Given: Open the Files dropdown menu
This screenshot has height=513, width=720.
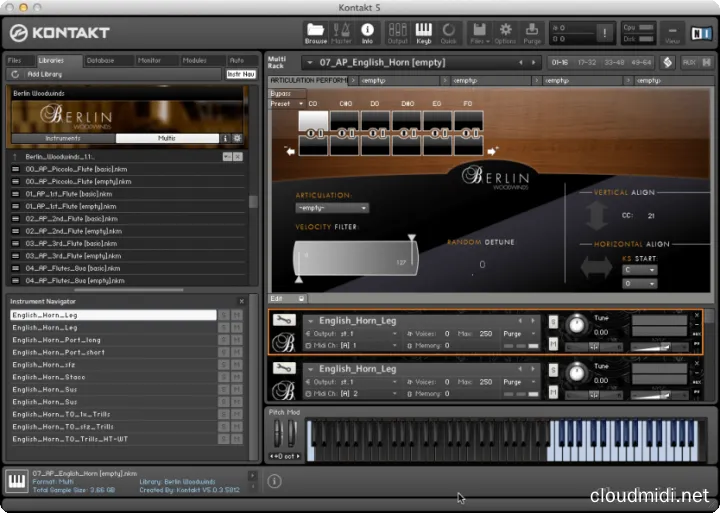Looking at the screenshot, I should 478,32.
